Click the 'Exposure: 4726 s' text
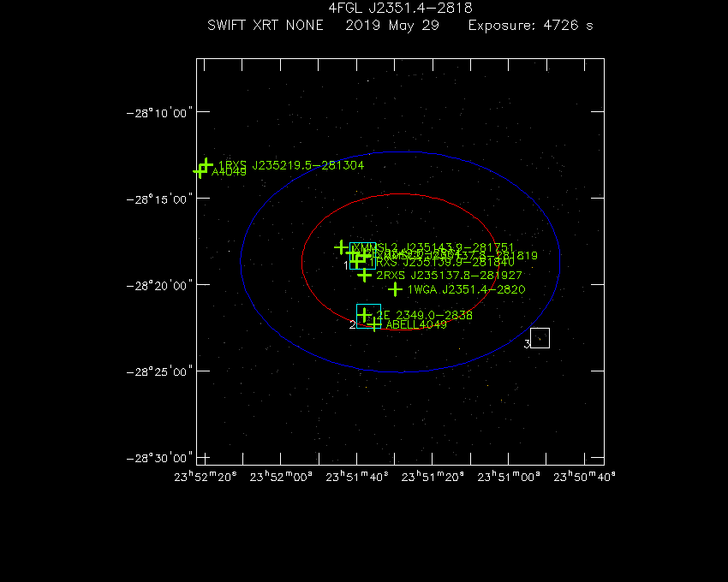The height and width of the screenshot is (582, 728). click(531, 26)
